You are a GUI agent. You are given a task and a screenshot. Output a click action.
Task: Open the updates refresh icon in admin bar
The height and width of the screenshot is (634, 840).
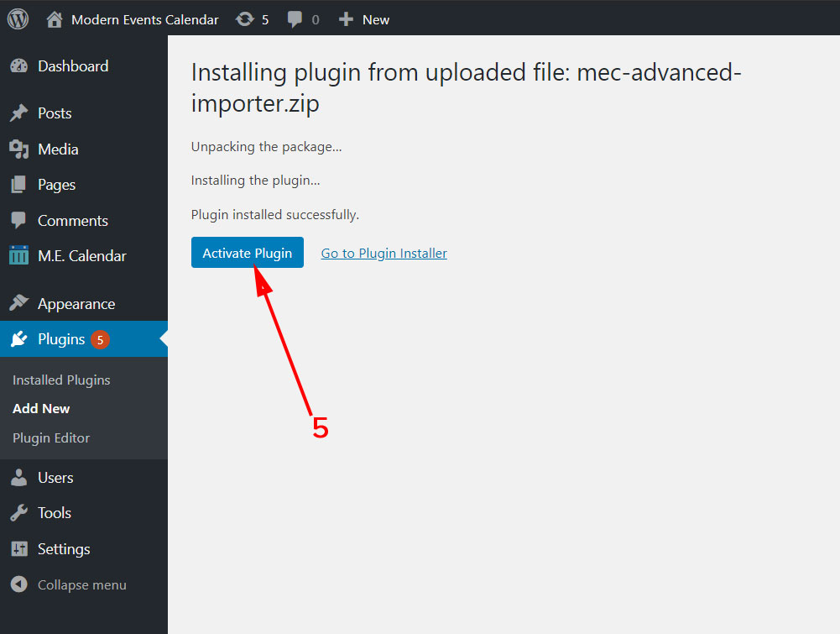click(245, 19)
